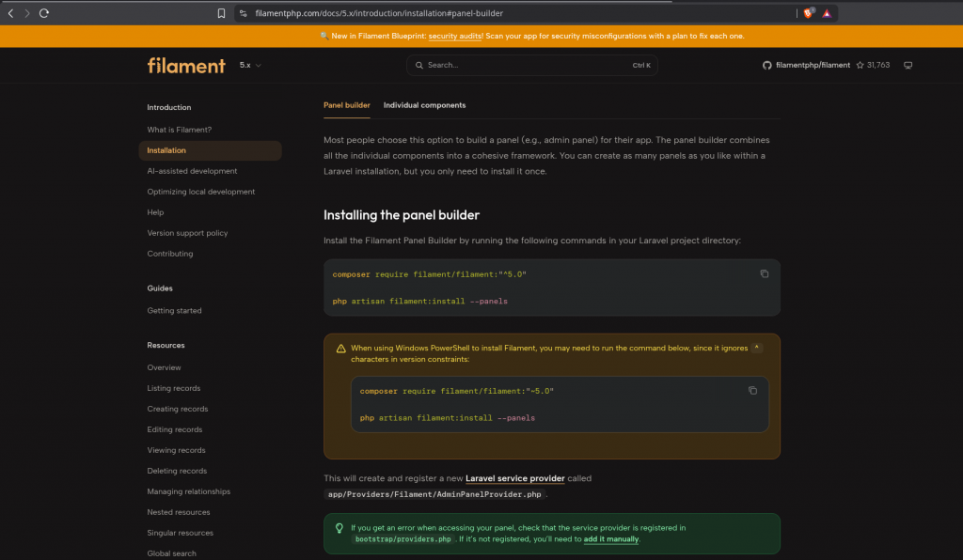The image size is (963, 560).
Task: Copy the PowerShell ~5.0 code block
Action: point(752,390)
